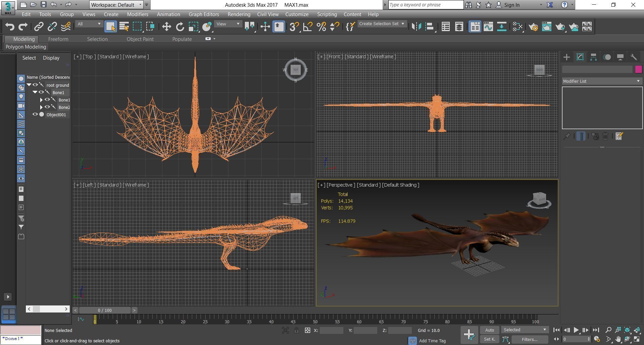
Task: Toggle Set Key mode
Action: [489, 339]
